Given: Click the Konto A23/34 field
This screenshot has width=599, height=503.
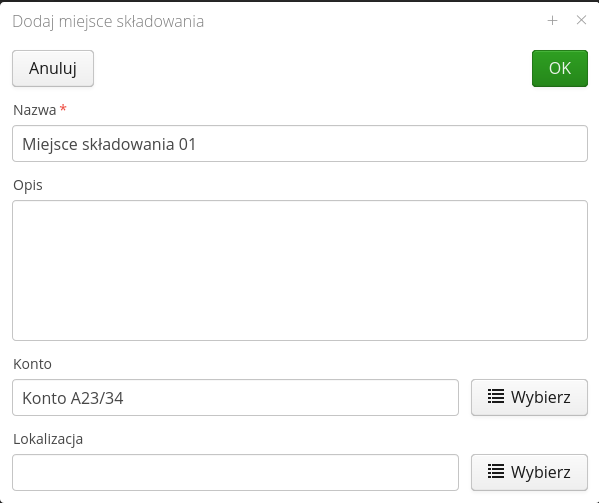Looking at the screenshot, I should click(235, 398).
